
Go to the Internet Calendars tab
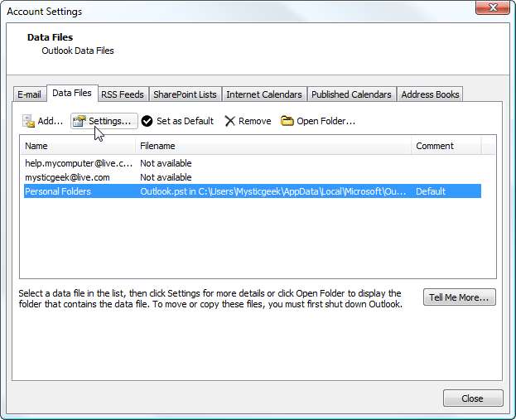(264, 94)
